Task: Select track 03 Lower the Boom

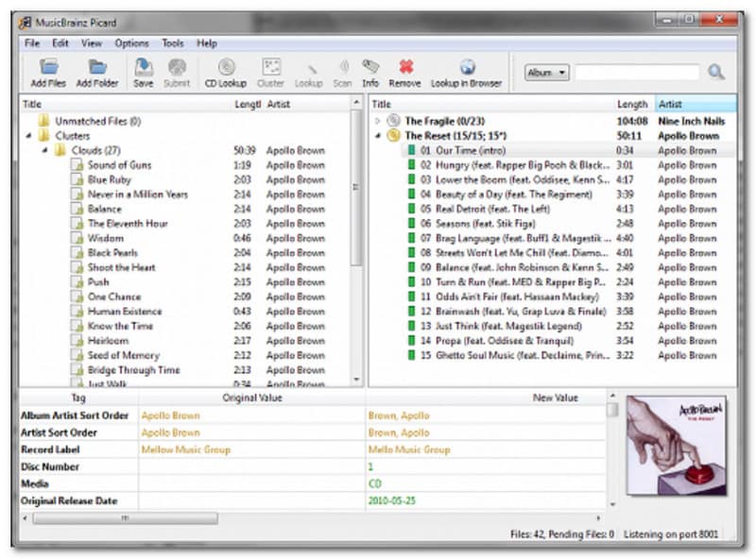Action: coord(514,179)
